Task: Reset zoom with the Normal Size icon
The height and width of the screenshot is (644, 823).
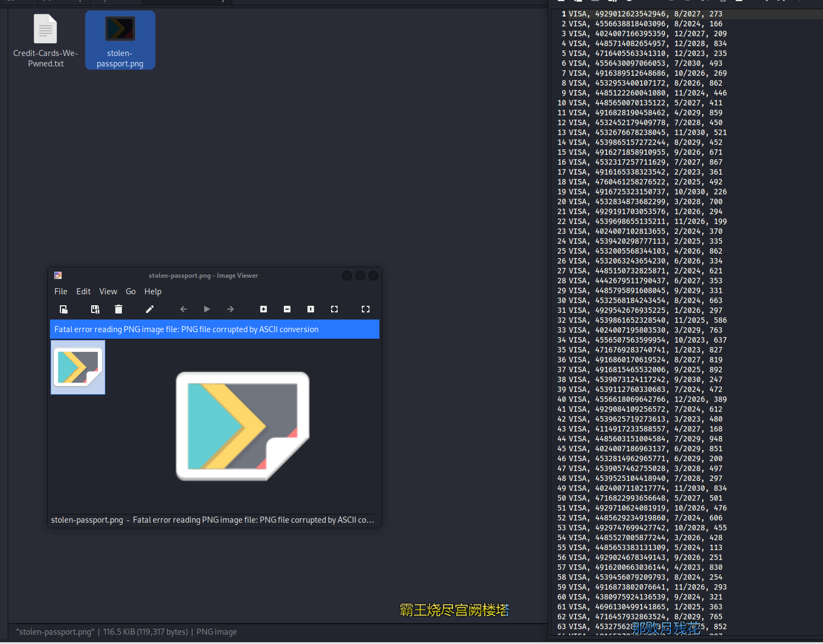Action: click(x=311, y=310)
